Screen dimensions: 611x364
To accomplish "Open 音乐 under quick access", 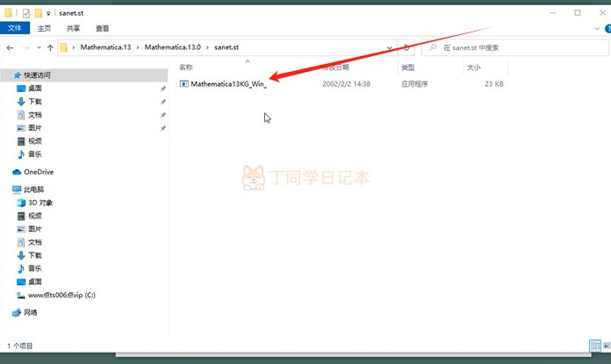I will coord(35,154).
